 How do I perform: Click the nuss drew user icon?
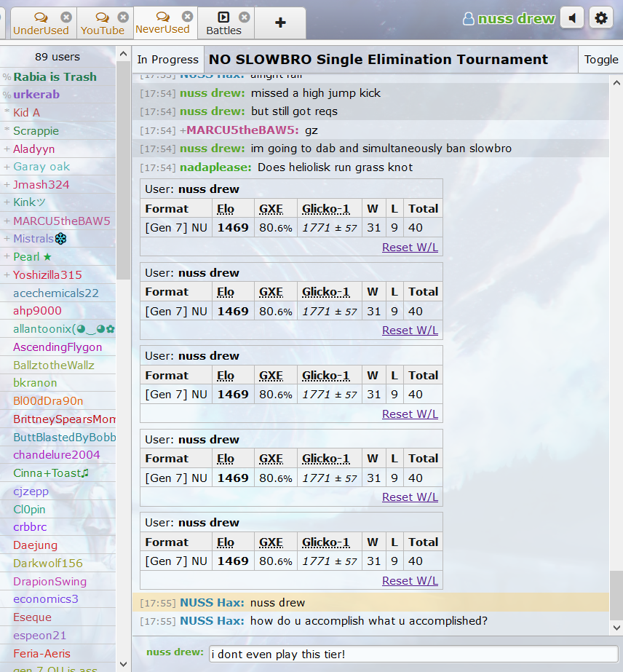(x=469, y=19)
